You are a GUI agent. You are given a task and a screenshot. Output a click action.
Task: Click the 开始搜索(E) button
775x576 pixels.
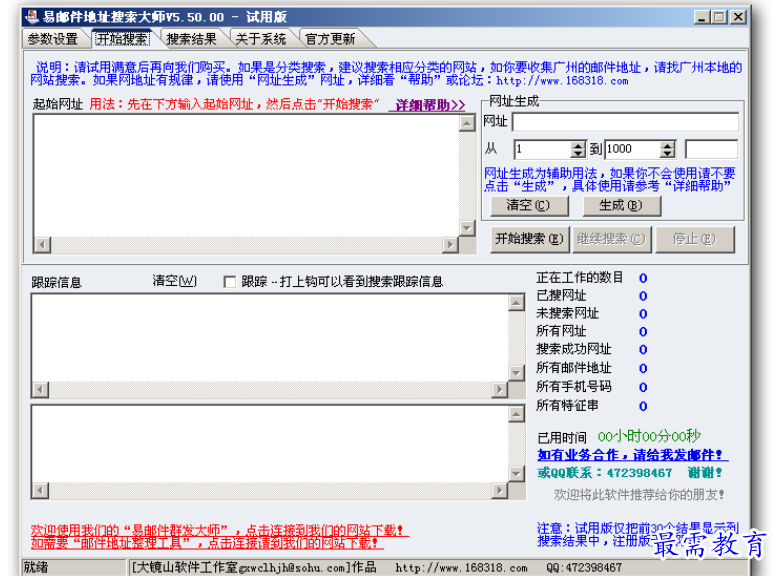(x=530, y=239)
